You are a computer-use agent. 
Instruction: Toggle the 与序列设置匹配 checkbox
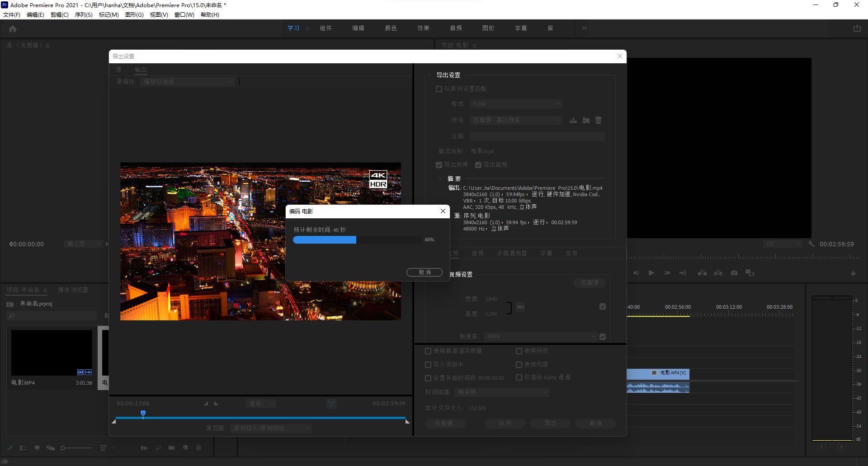coord(439,89)
